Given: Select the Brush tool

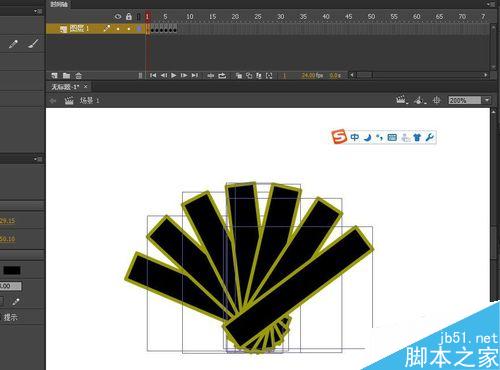Looking at the screenshot, I should 33,44.
